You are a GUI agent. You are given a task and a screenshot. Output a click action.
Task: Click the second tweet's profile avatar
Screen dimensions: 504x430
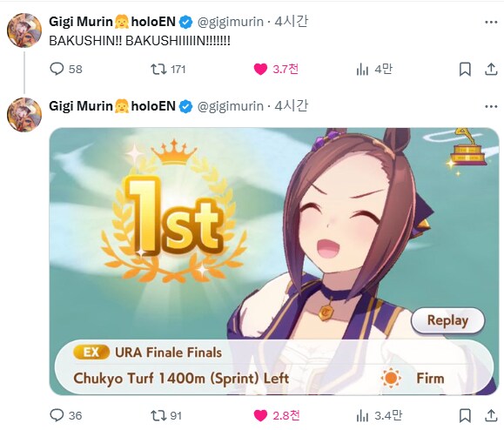pyautogui.click(x=24, y=115)
